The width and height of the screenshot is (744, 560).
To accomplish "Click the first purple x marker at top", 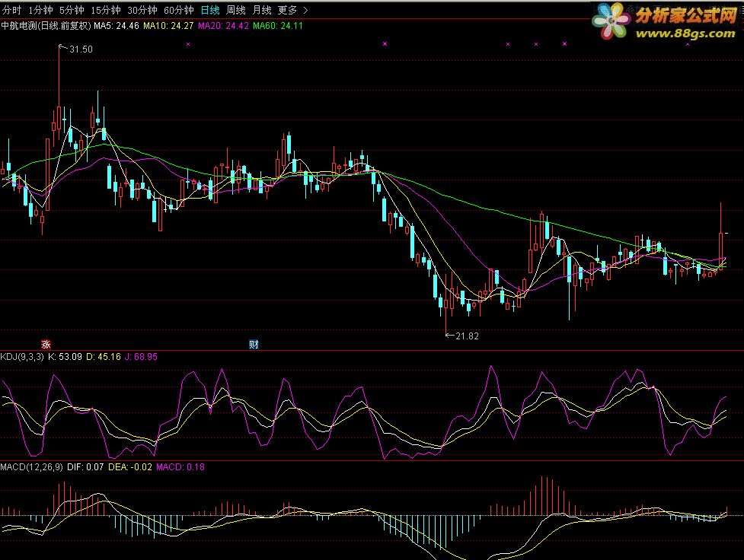I will pos(188,44).
